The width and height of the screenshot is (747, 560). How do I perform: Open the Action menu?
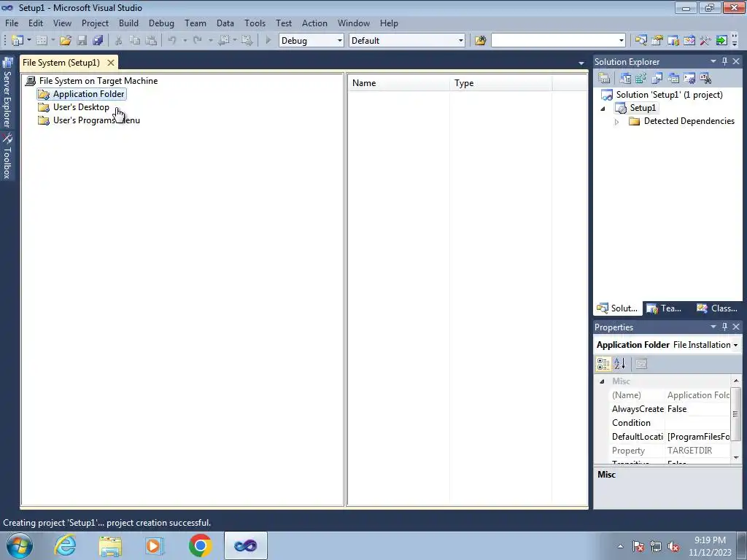click(x=314, y=23)
